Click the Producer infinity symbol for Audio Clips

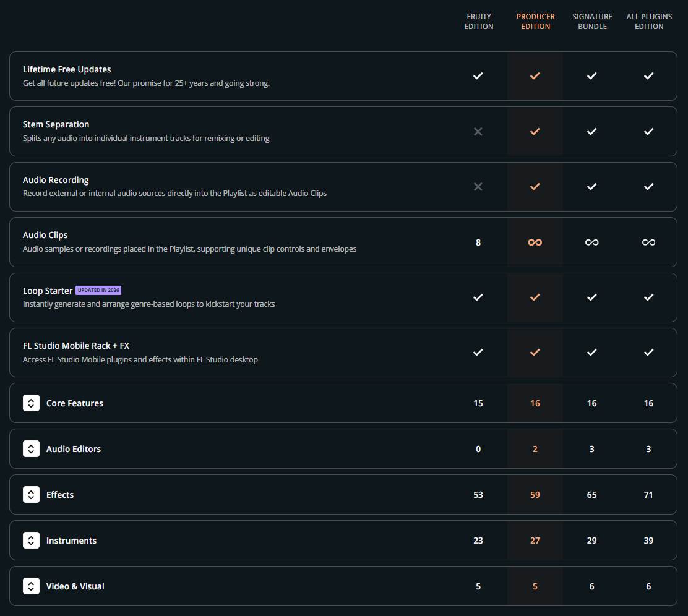click(535, 242)
